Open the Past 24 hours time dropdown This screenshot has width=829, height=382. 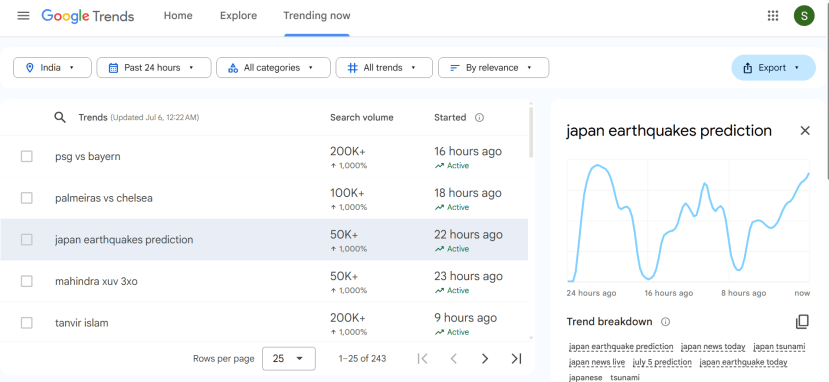click(x=154, y=68)
